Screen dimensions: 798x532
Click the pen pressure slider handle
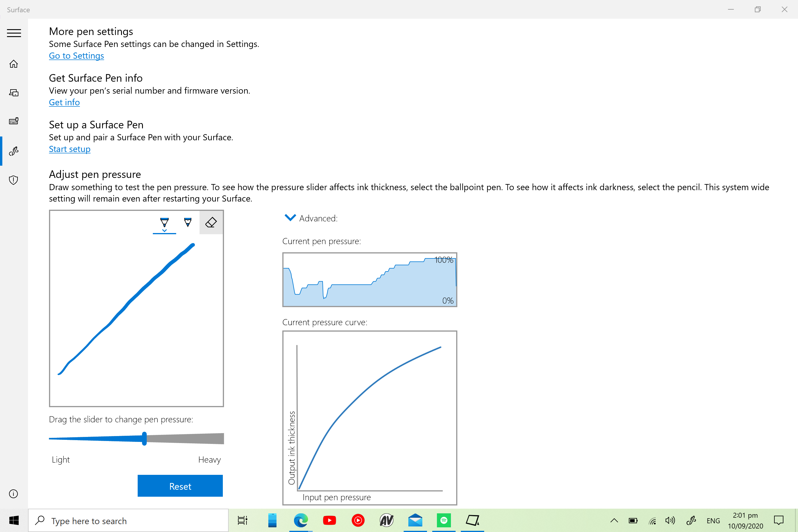tap(144, 438)
